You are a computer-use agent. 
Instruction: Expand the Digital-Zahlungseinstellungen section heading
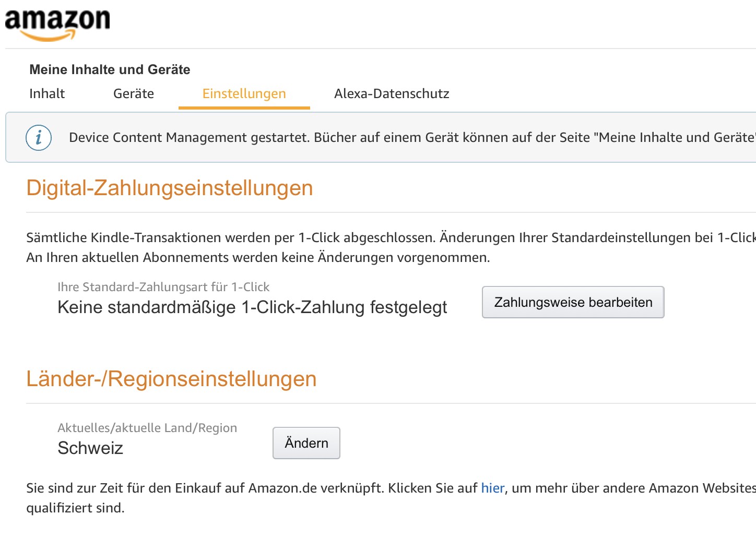click(x=170, y=188)
